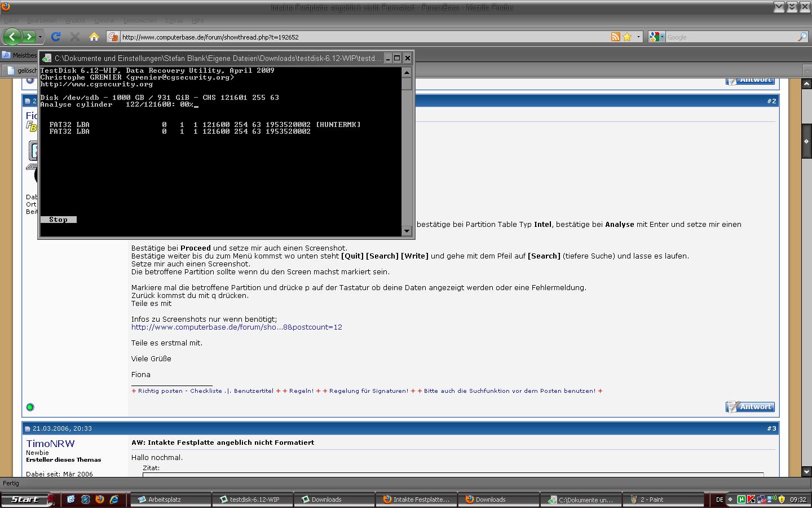
Task: Reload the page with the blue refresh icon
Action: (56, 37)
